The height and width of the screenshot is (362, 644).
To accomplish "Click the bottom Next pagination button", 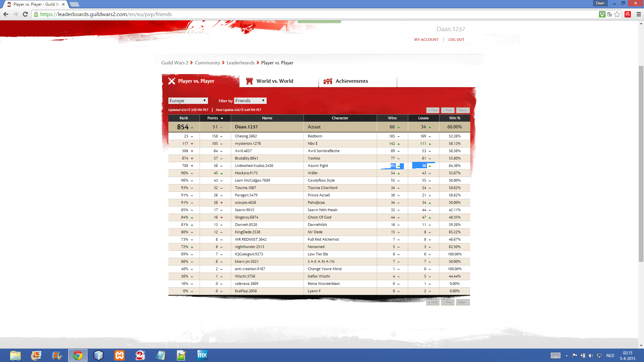I will pos(463,302).
